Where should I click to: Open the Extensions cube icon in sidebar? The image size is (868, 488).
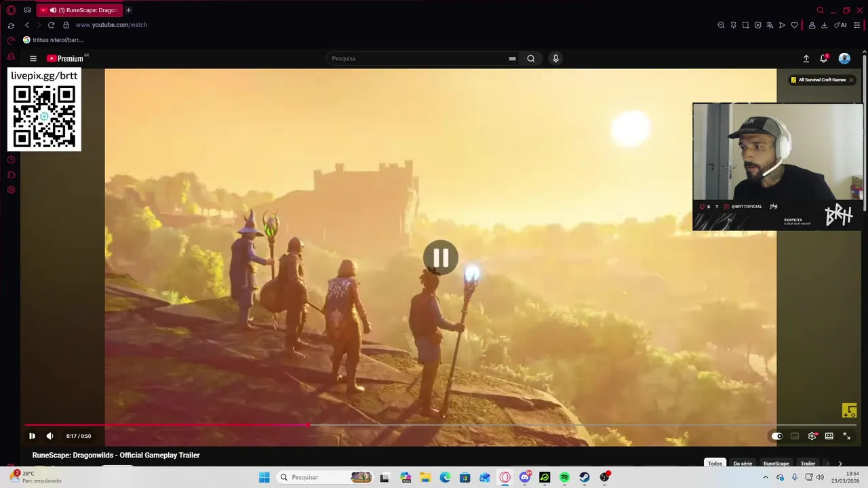pyautogui.click(x=11, y=175)
